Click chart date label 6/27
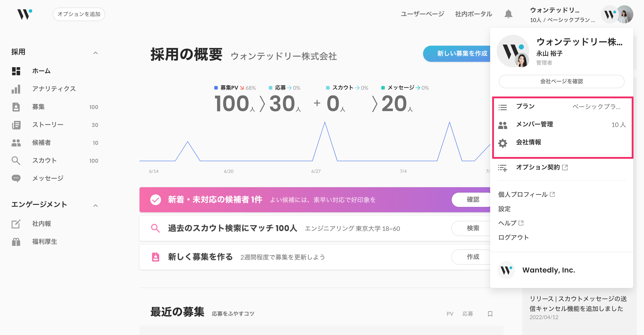The image size is (644, 335). [316, 171]
